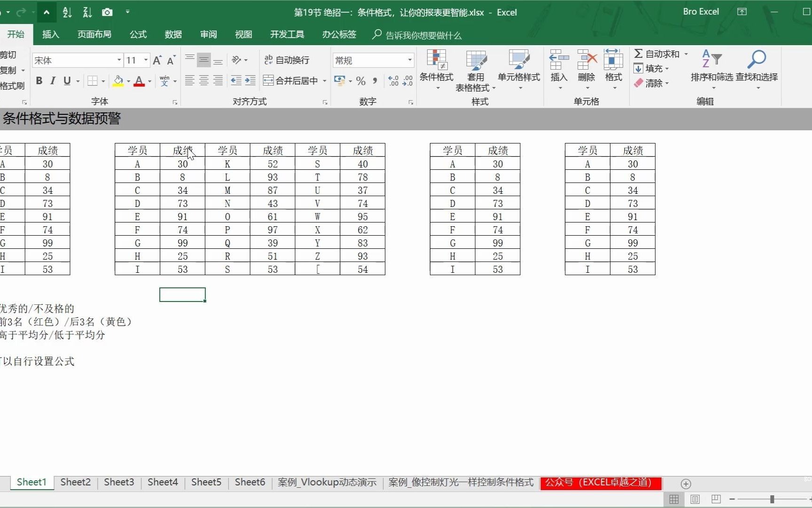Click the 增加小数位数 button
The height and width of the screenshot is (508, 812).
[x=393, y=81]
